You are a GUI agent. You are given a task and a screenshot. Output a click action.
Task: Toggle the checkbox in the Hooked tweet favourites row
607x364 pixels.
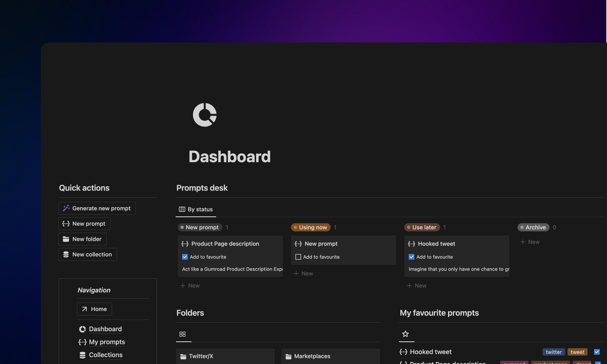(x=597, y=352)
